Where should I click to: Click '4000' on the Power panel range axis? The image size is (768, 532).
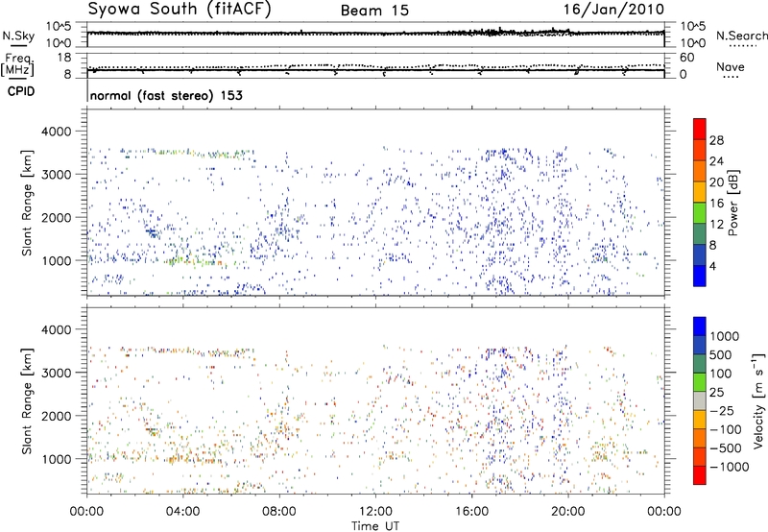pyautogui.click(x=56, y=132)
